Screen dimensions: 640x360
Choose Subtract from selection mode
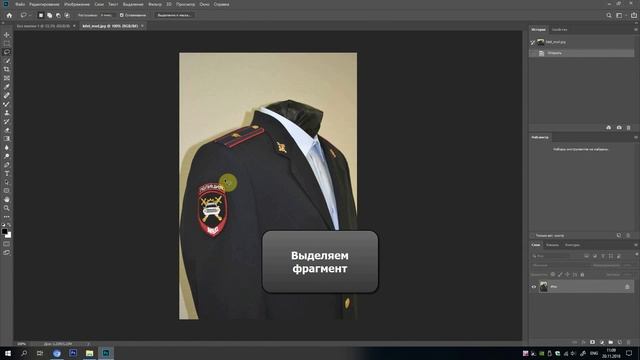click(x=58, y=16)
